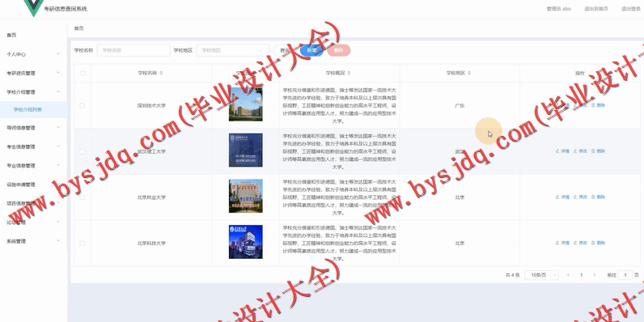Screen dimensions: 644x322
Task: Click 深圳技术大学 school name cell
Action: [151, 105]
